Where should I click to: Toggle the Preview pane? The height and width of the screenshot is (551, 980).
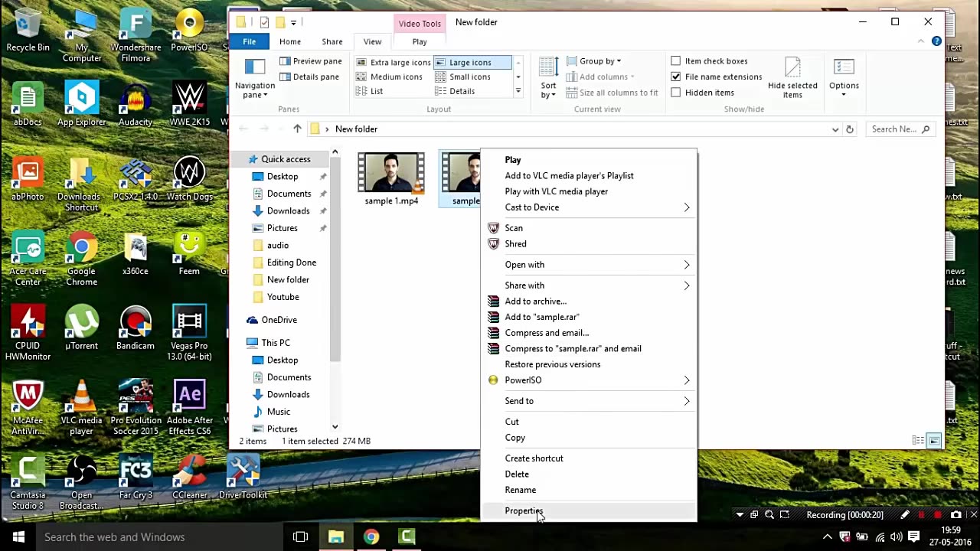tap(311, 61)
